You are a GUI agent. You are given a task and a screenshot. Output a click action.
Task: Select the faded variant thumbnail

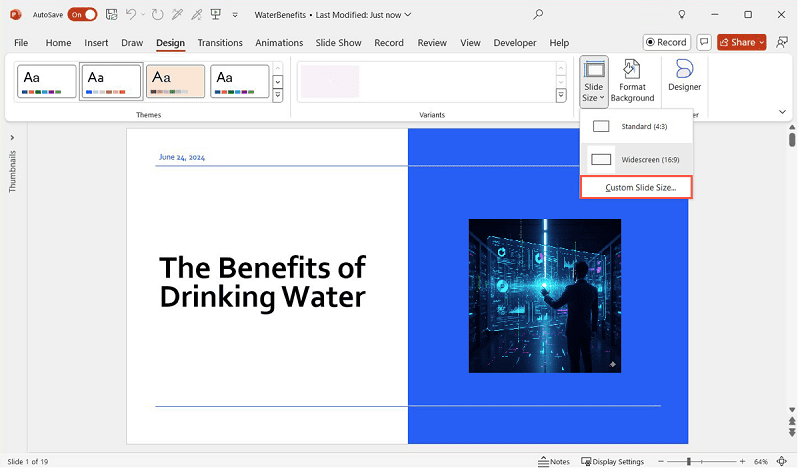tap(330, 81)
